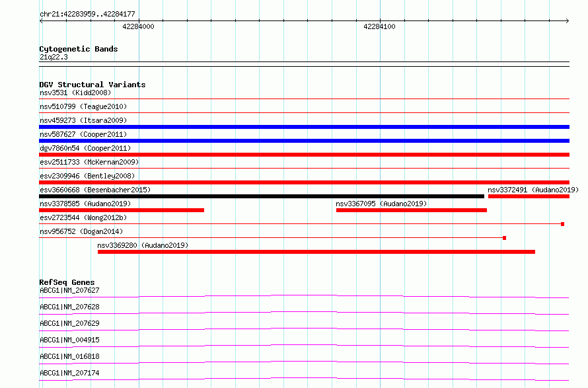Open the nsv459273 (Itsara2009) variant label
The image size is (588, 388).
pos(83,120)
